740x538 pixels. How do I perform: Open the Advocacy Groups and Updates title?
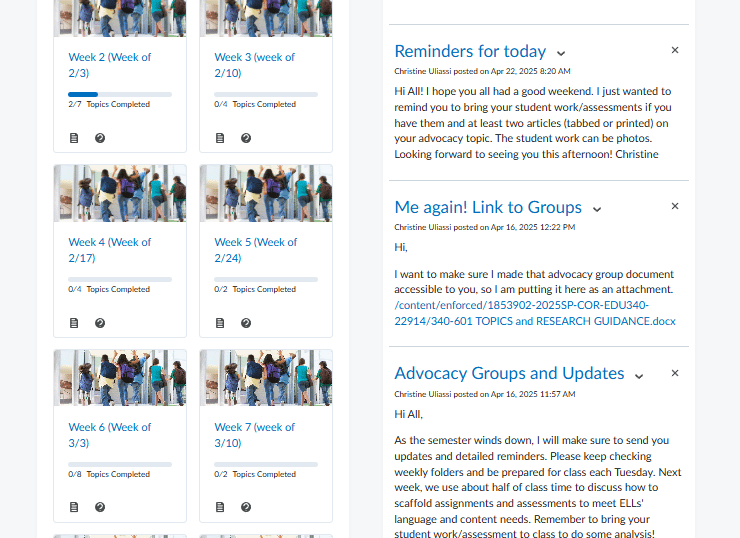tap(509, 373)
